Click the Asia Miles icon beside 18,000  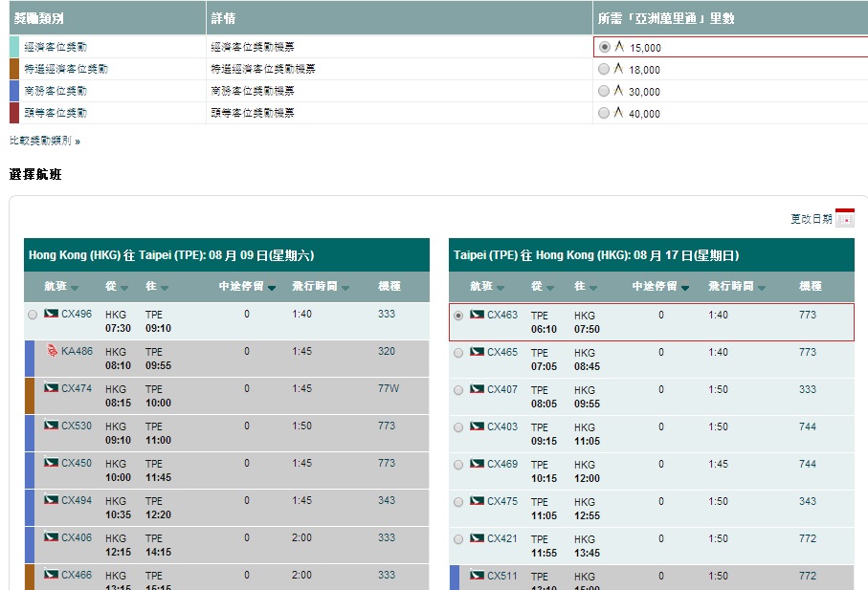[x=618, y=69]
